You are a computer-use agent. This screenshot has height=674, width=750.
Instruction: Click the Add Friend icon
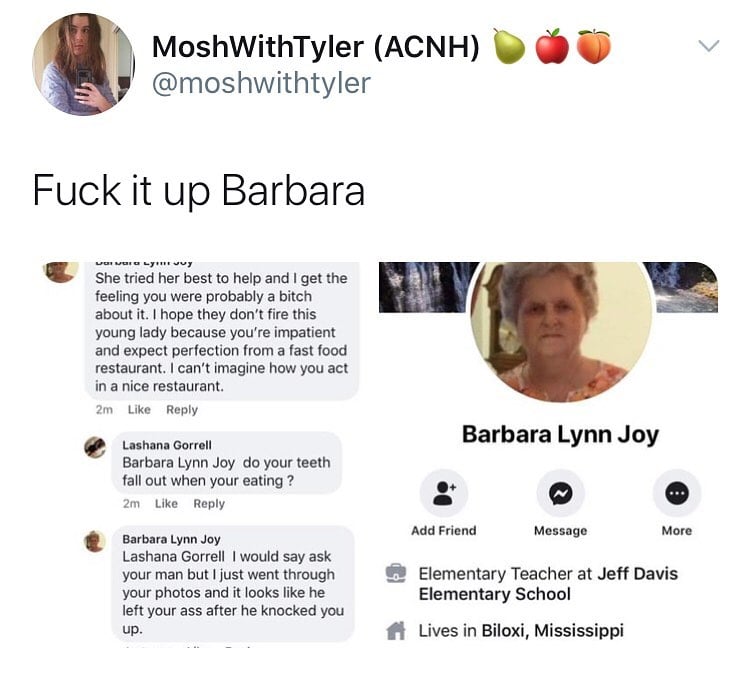tap(444, 493)
